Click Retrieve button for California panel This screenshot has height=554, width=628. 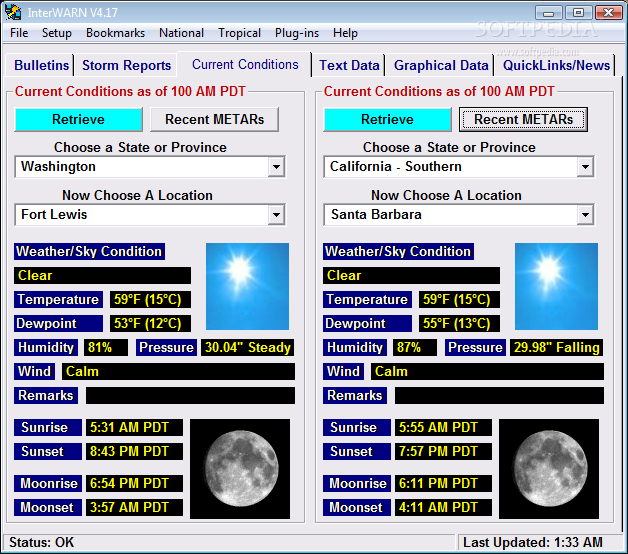coord(387,119)
